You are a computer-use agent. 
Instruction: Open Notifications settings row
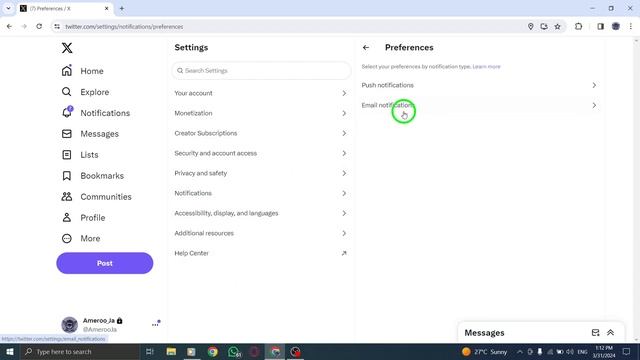point(260,193)
